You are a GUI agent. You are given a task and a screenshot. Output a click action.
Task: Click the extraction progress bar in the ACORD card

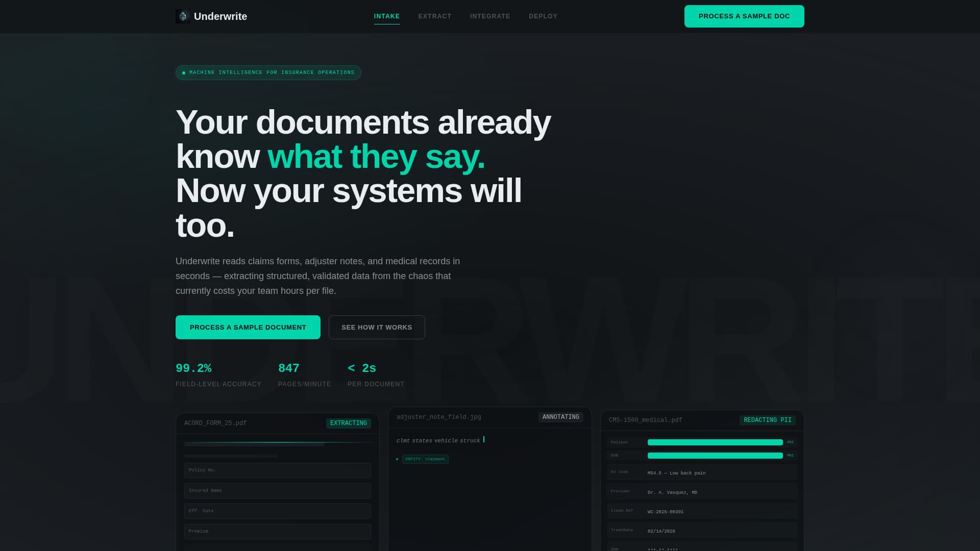click(x=278, y=443)
